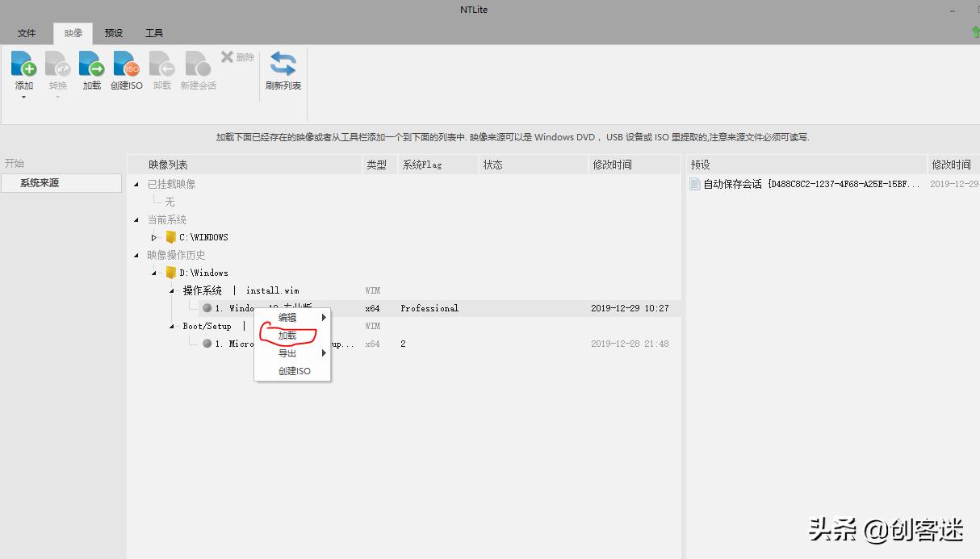Collapse the 当前系统 tree section
The image size is (980, 559).
coord(136,219)
